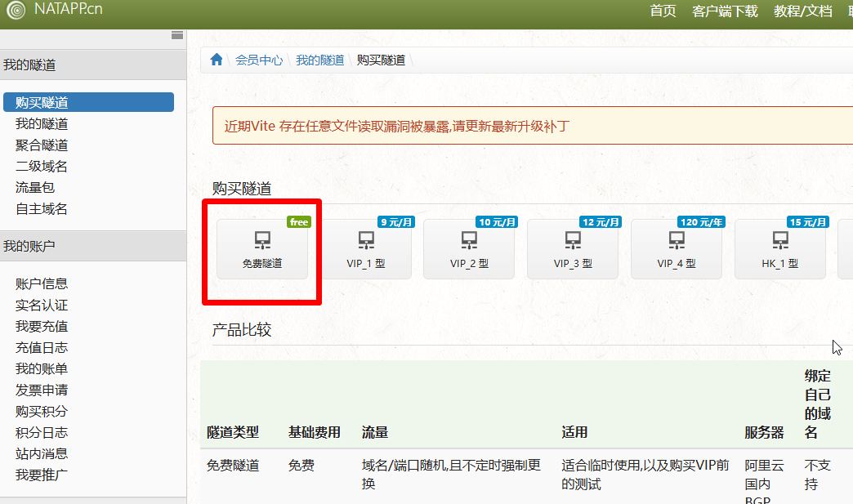Open 发票申请 in the sidebar
853x504 pixels.
pos(42,390)
